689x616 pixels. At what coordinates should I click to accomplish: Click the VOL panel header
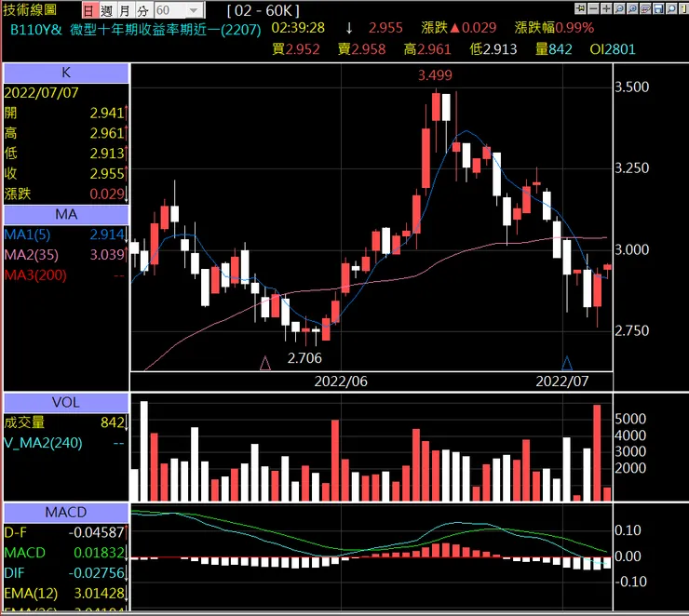(x=66, y=403)
